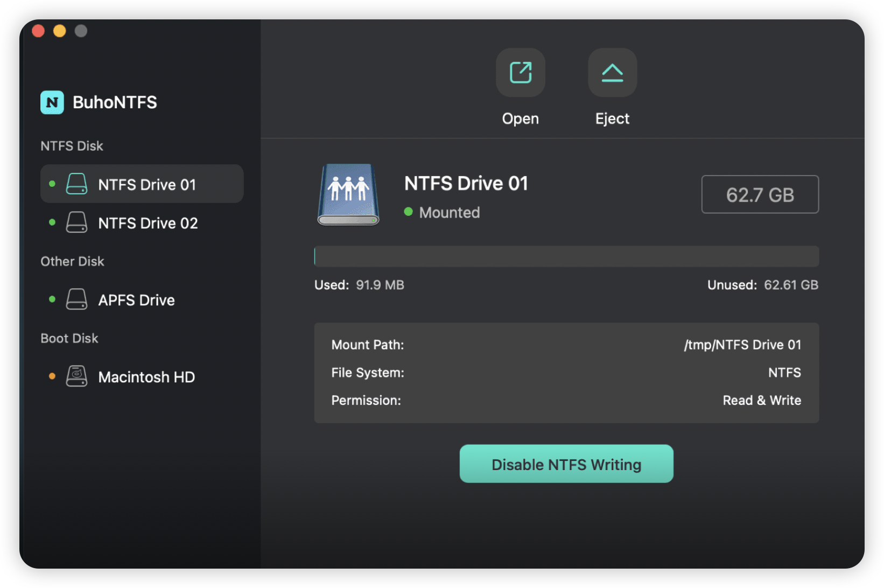Click the Mounted status indicator
The height and width of the screenshot is (588, 884).
(x=442, y=213)
